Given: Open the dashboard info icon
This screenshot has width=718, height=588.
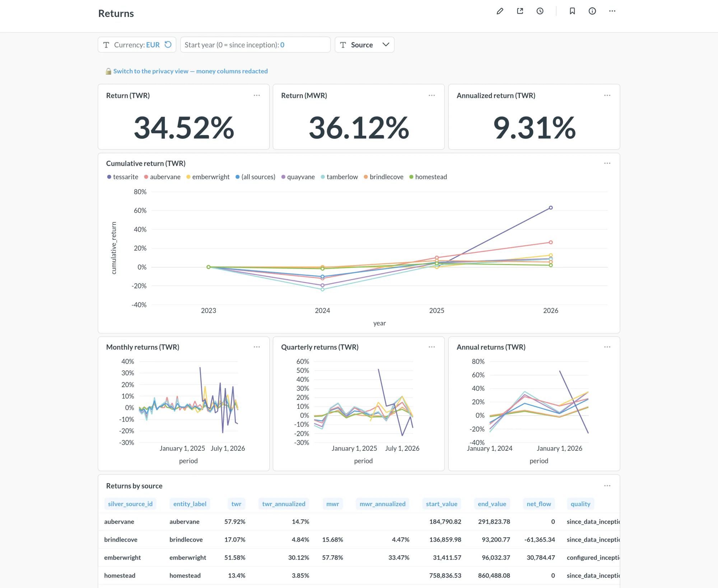Looking at the screenshot, I should (592, 11).
